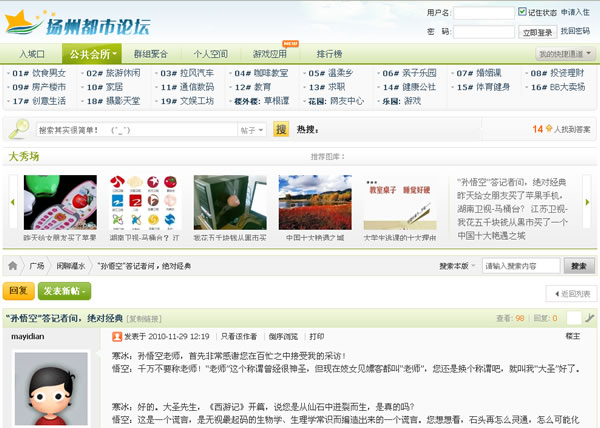Open forum 06# 亲子乐园
600x428 pixels.
point(409,73)
